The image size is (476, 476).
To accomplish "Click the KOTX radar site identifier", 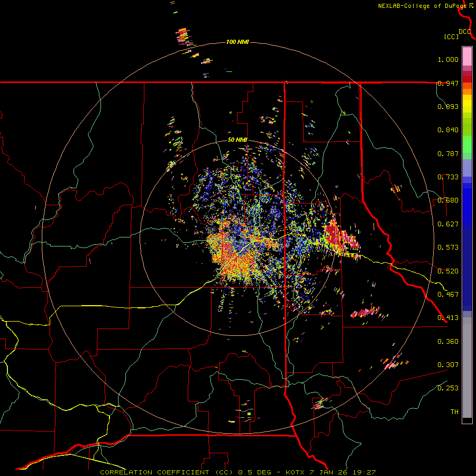I will (296, 472).
